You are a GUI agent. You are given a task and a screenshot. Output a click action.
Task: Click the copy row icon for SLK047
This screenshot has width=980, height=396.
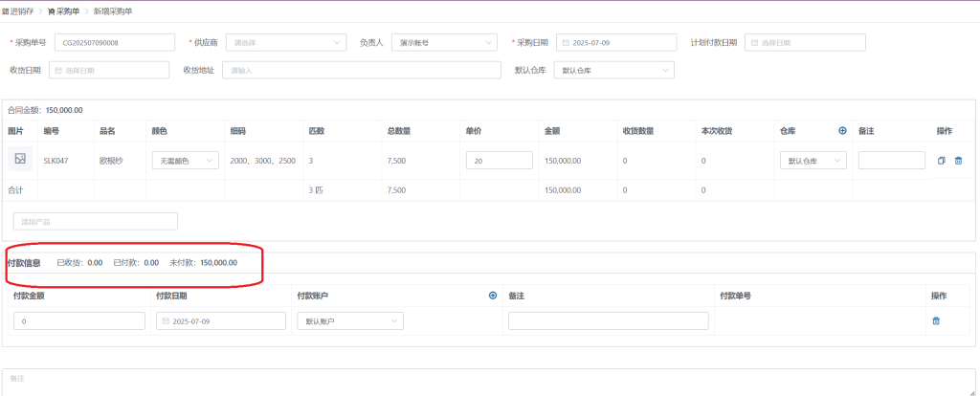pyautogui.click(x=942, y=161)
